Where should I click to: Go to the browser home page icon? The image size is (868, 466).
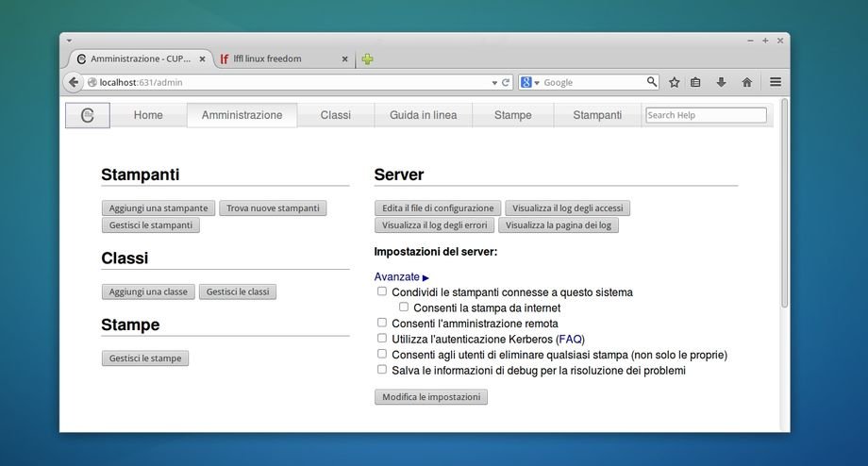(x=746, y=82)
